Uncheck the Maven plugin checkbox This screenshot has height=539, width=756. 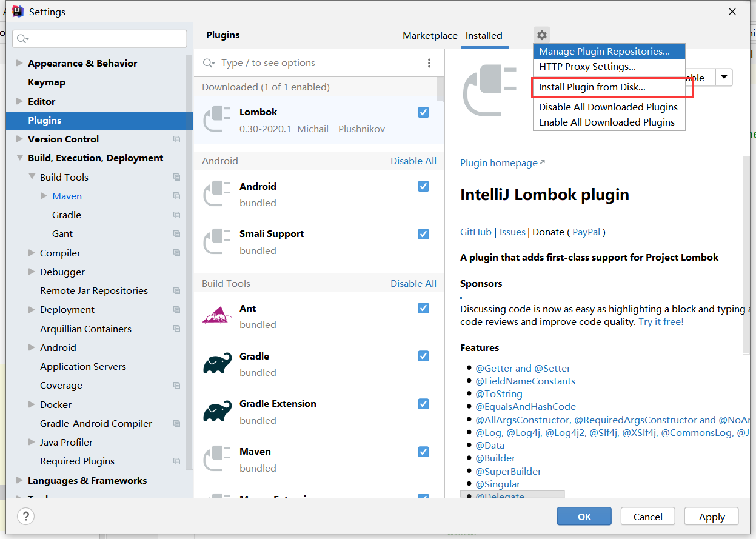click(x=424, y=452)
